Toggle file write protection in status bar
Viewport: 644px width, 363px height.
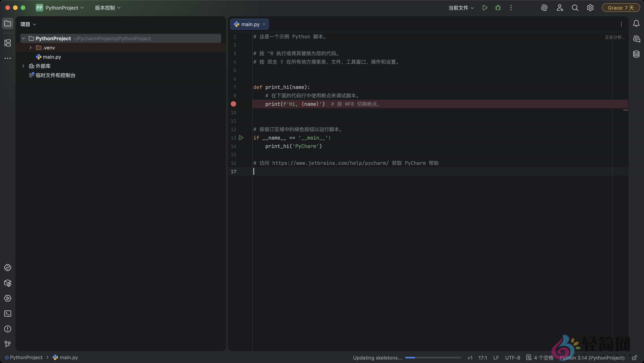(x=634, y=357)
